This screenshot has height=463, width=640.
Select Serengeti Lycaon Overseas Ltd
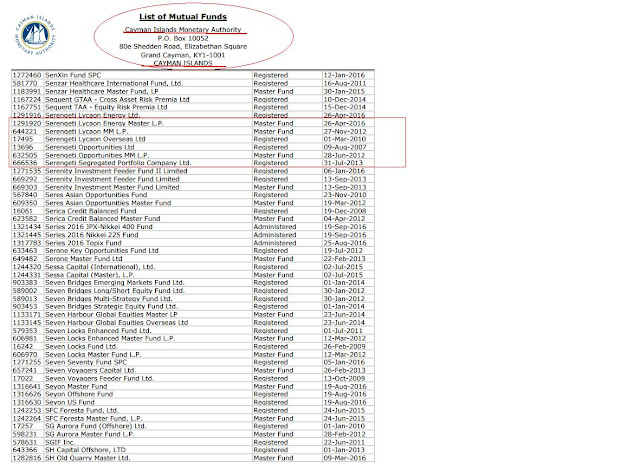coord(95,139)
